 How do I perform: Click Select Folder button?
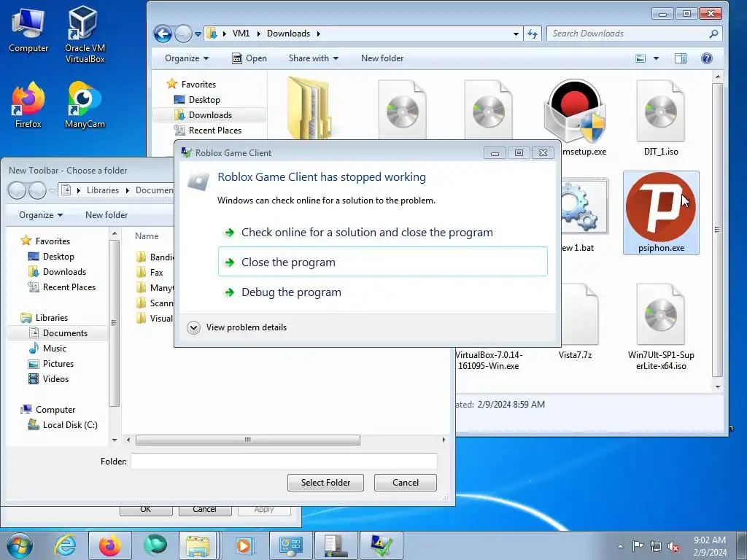tap(325, 483)
